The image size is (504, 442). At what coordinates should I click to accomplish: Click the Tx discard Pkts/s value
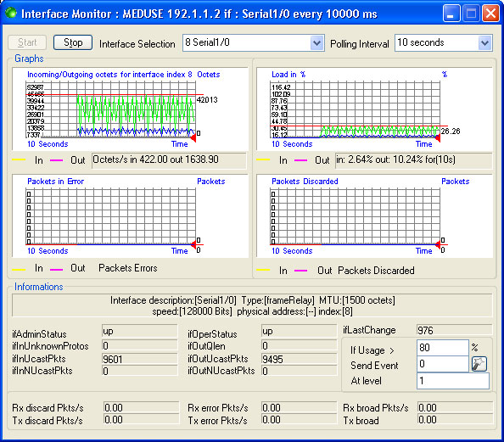click(141, 419)
